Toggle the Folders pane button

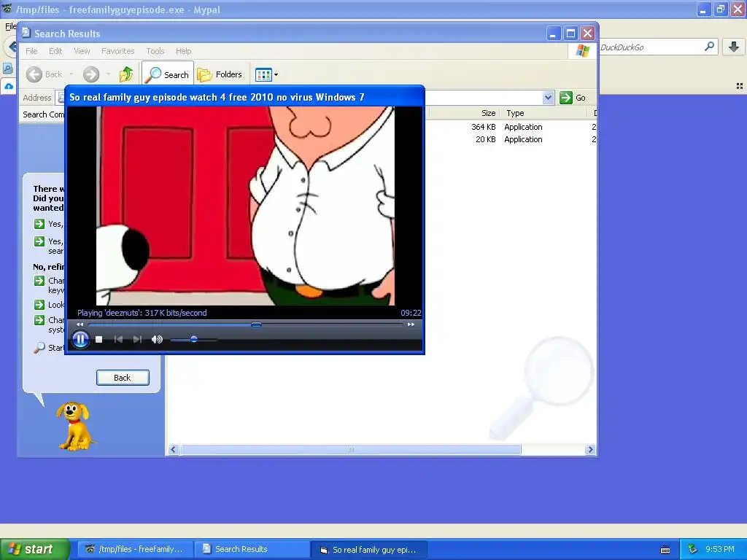pyautogui.click(x=220, y=74)
